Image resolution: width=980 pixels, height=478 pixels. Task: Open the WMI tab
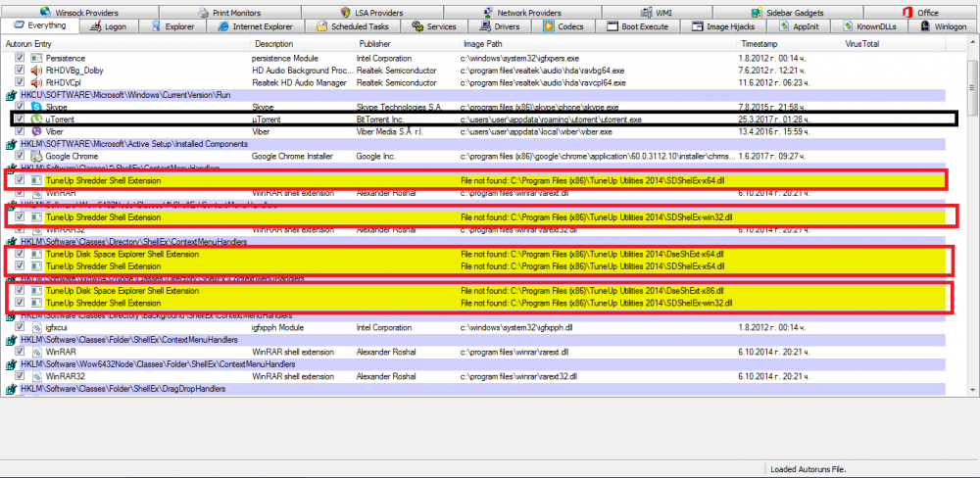click(x=657, y=13)
